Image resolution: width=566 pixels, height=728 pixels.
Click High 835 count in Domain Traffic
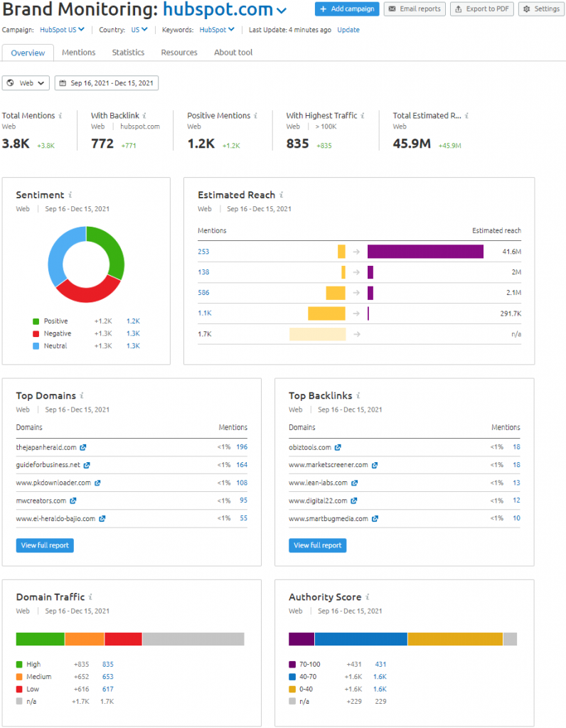point(107,665)
